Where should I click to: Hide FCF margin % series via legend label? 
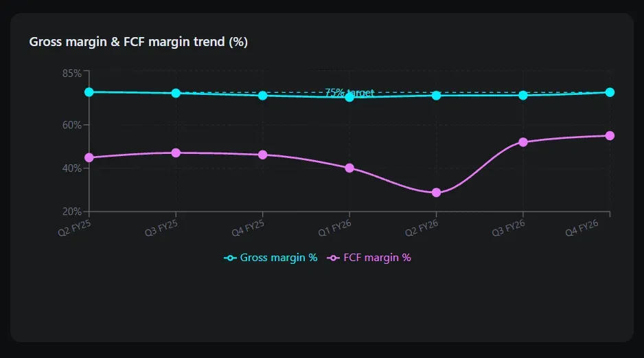(x=377, y=258)
